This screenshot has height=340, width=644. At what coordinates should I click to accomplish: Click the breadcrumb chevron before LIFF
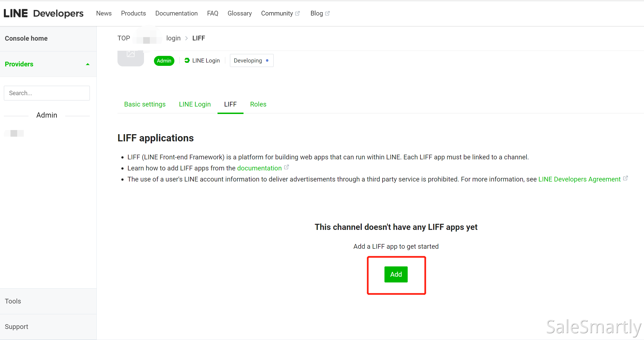pyautogui.click(x=187, y=38)
